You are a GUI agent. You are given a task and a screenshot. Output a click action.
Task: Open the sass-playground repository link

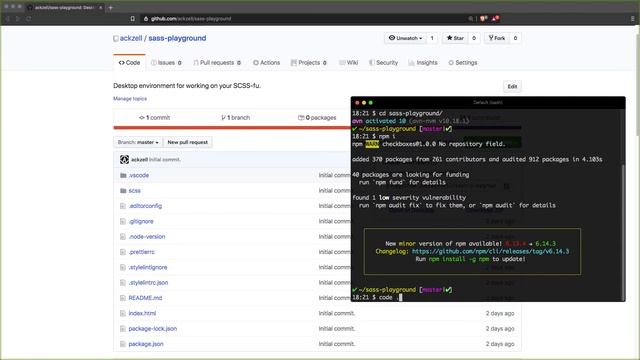pos(177,38)
